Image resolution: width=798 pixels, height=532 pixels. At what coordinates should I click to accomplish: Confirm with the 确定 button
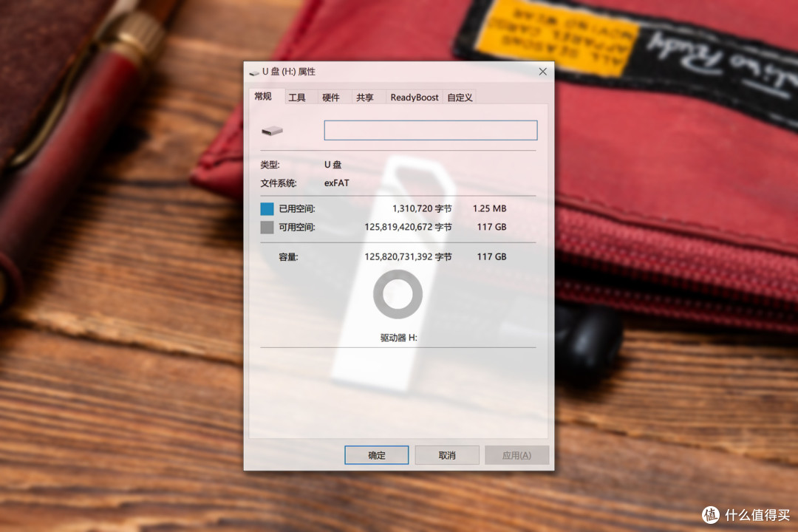377,455
